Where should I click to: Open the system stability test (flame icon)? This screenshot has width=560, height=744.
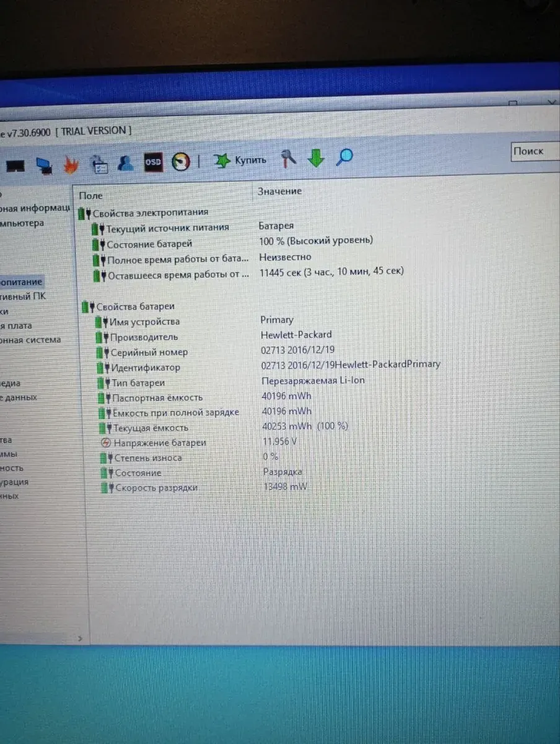point(71,165)
